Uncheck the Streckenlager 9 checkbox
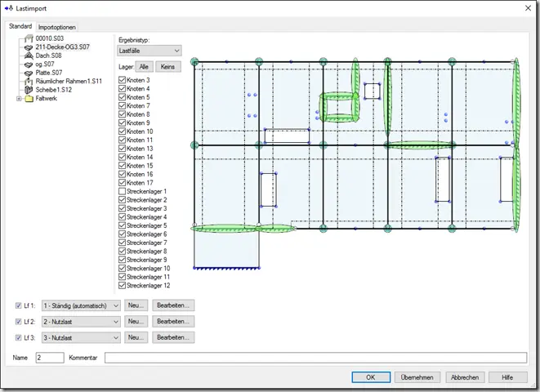 (122, 260)
